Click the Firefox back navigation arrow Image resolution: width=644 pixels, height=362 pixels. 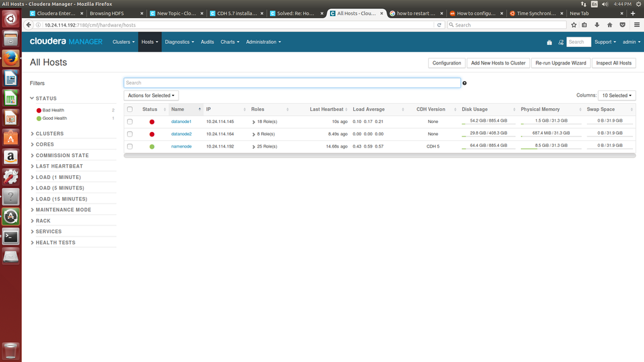pos(28,25)
